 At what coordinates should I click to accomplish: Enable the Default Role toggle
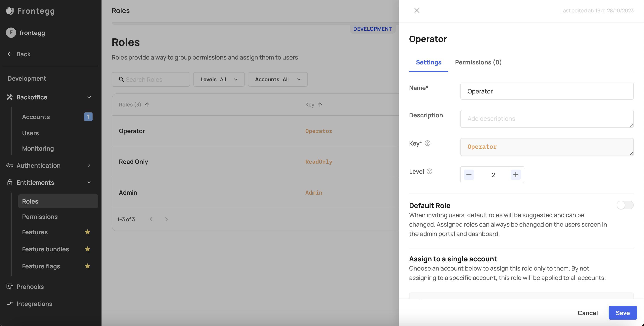pos(625,205)
